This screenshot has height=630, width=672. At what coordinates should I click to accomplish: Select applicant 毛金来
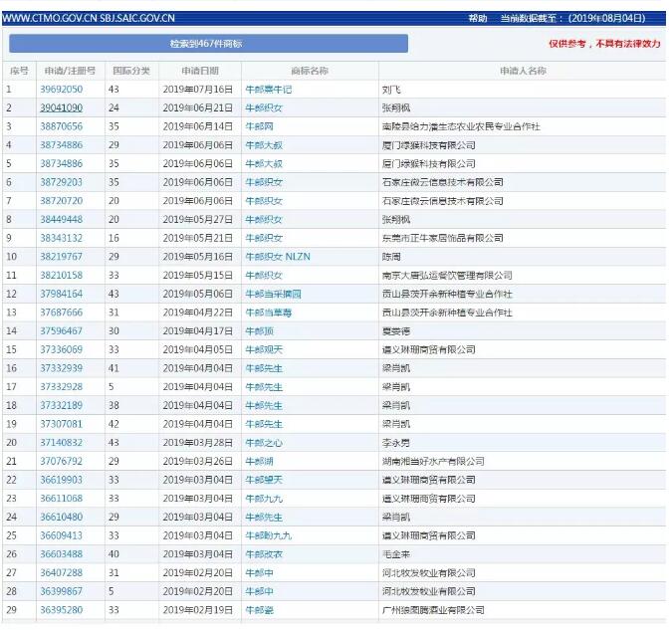[x=396, y=554]
